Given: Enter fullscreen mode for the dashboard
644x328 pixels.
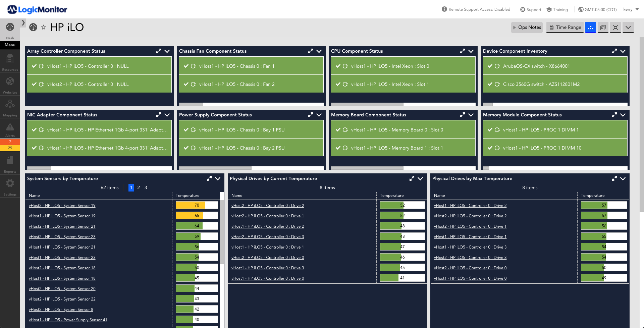Looking at the screenshot, I should 615,27.
